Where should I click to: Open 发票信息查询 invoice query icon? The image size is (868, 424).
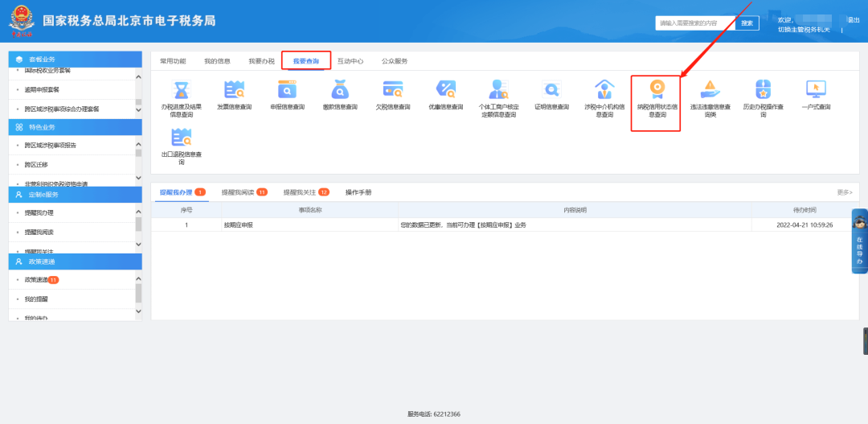[234, 89]
